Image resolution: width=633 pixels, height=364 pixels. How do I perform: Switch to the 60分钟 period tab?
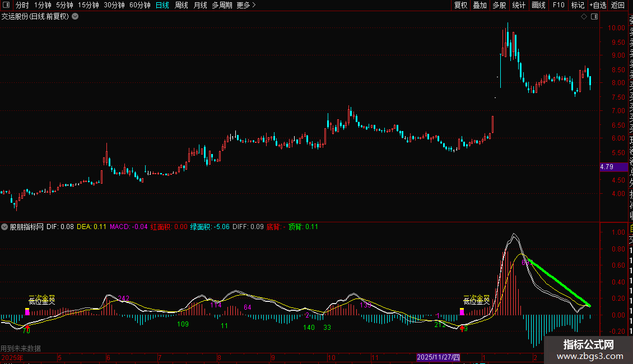pos(139,5)
